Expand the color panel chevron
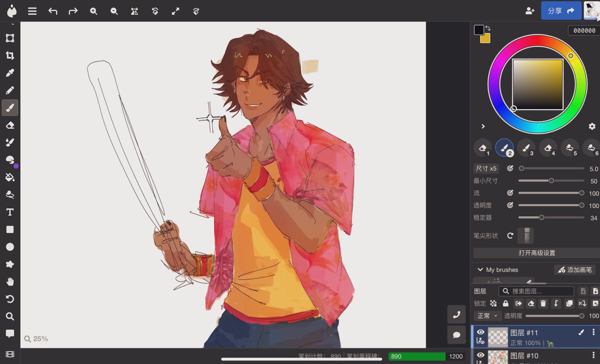This screenshot has height=364, width=600. [483, 126]
